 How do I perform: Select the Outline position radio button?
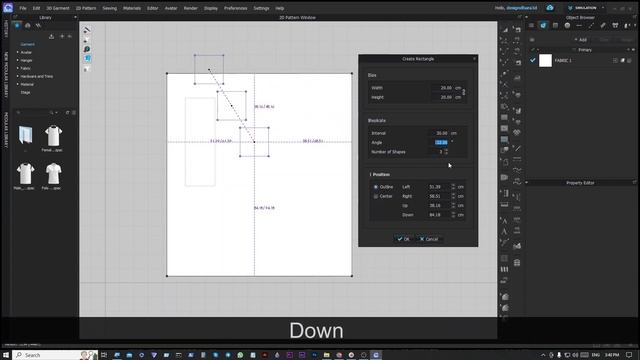coord(376,187)
